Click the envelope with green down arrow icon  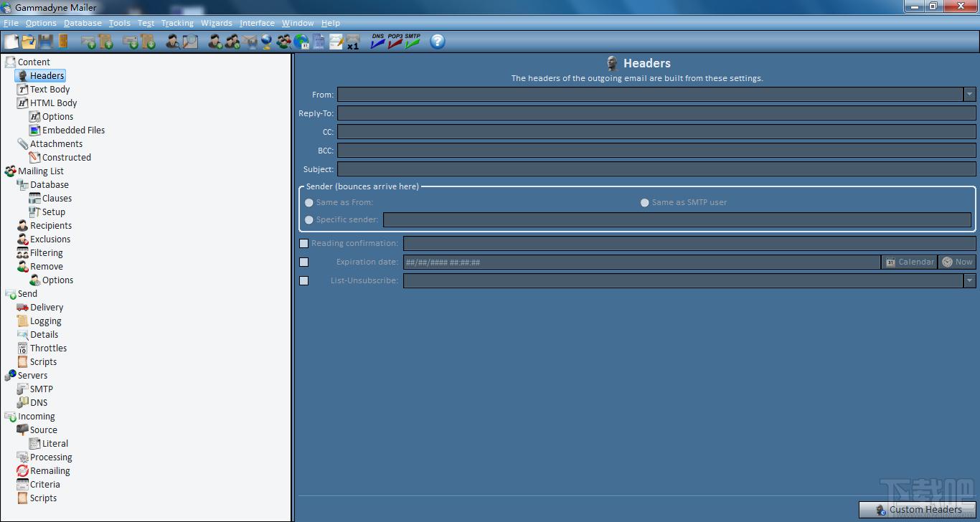tap(131, 42)
